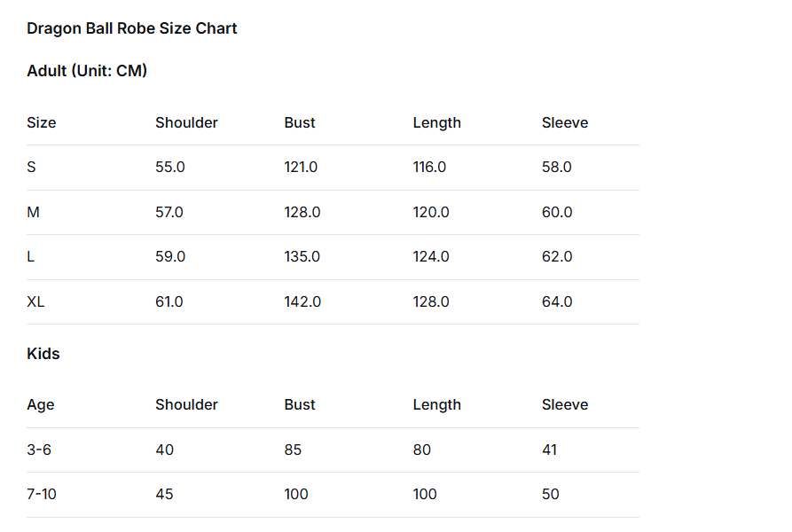Click the 59.0 shoulder value for L

pos(169,257)
